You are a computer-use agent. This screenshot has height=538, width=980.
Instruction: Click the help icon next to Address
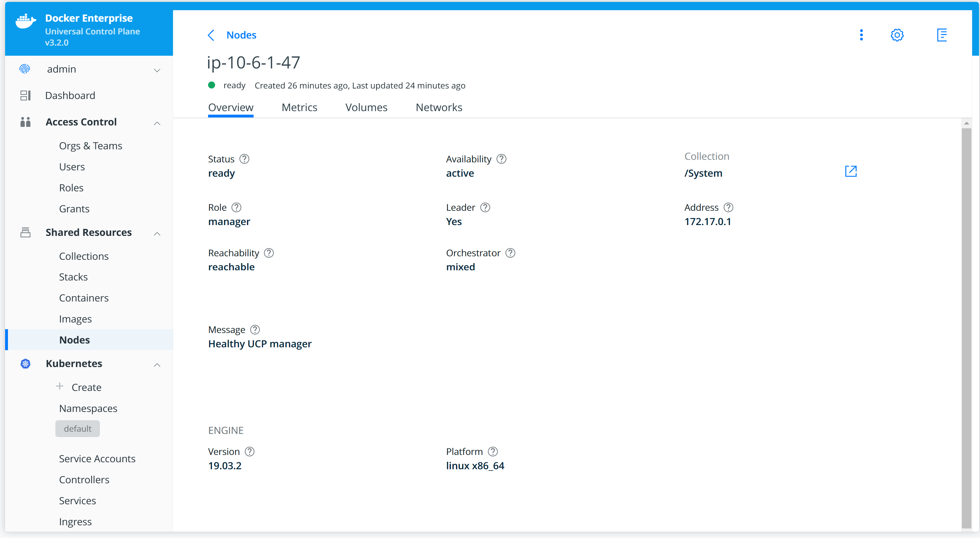pos(728,208)
